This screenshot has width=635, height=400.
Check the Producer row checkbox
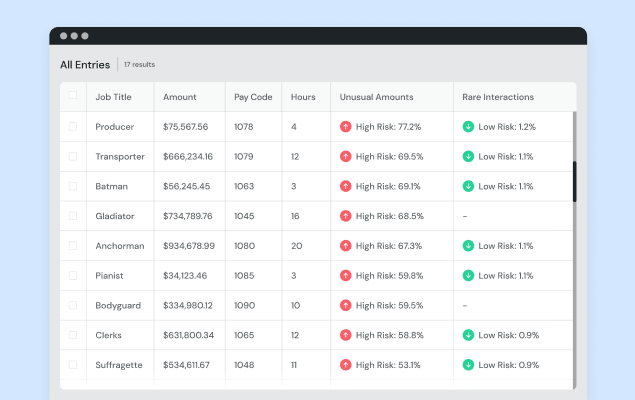pos(72,127)
